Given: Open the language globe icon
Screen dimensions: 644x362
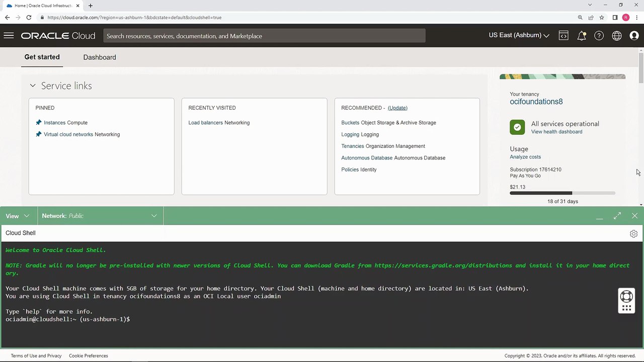Looking at the screenshot, I should click(617, 36).
